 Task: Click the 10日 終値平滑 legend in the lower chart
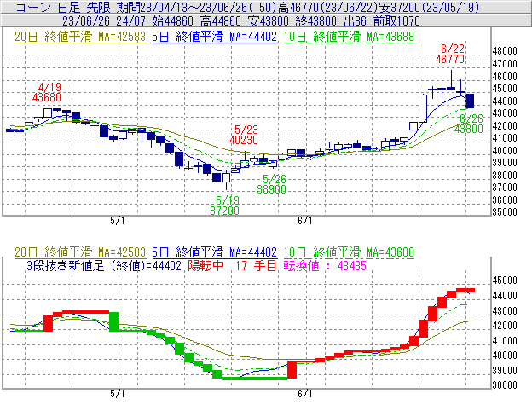[349, 252]
